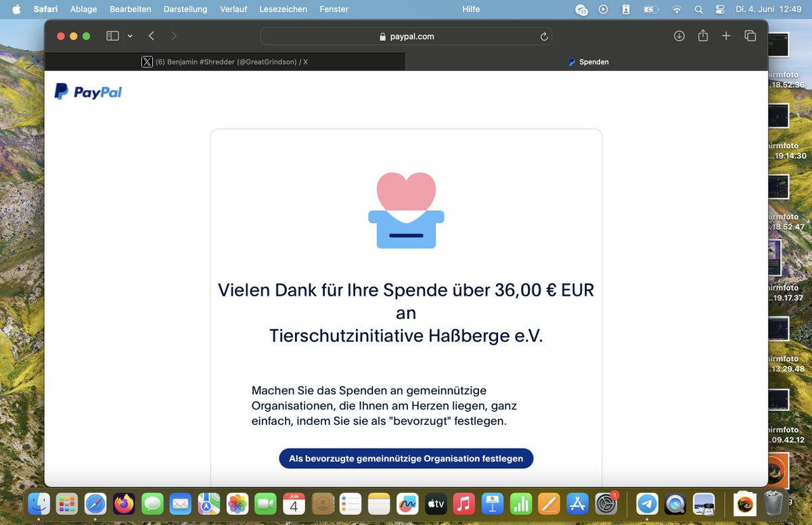Open Calendar from the Dock

click(294, 503)
